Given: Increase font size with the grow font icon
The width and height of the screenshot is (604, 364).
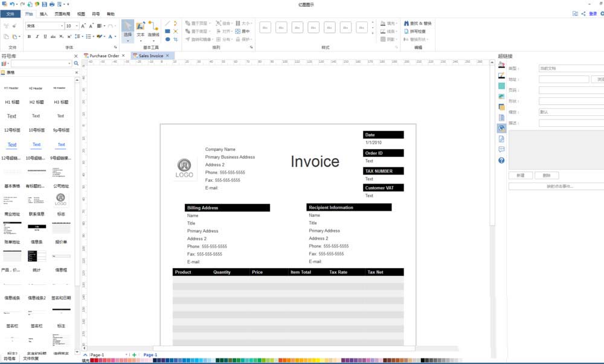Looking at the screenshot, I should pos(83,26).
